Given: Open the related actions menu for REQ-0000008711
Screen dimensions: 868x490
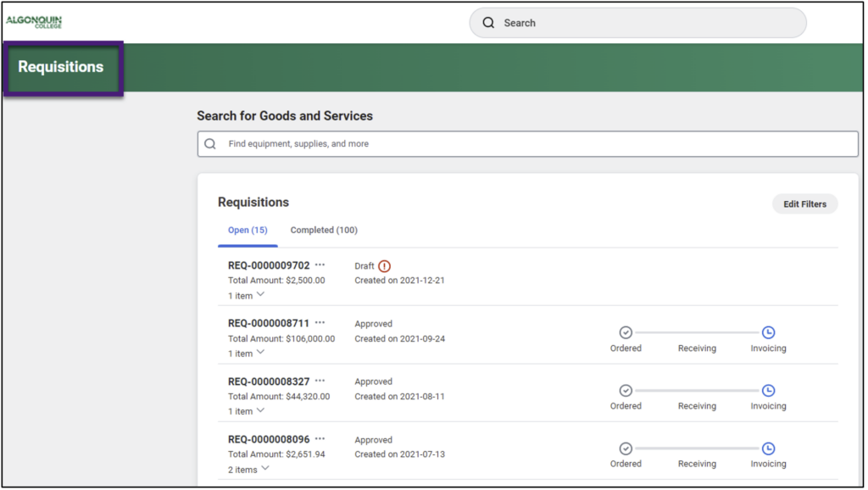Looking at the screenshot, I should click(321, 323).
